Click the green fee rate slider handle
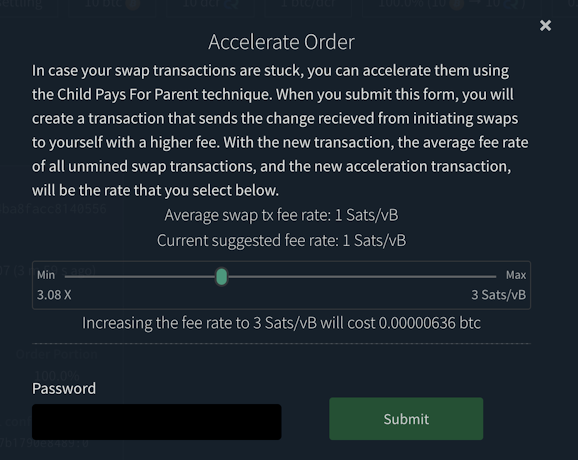The width and height of the screenshot is (578, 460). [x=221, y=277]
